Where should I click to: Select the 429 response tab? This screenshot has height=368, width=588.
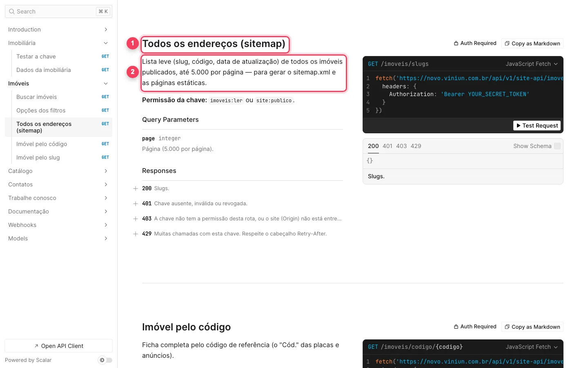pyautogui.click(x=416, y=146)
